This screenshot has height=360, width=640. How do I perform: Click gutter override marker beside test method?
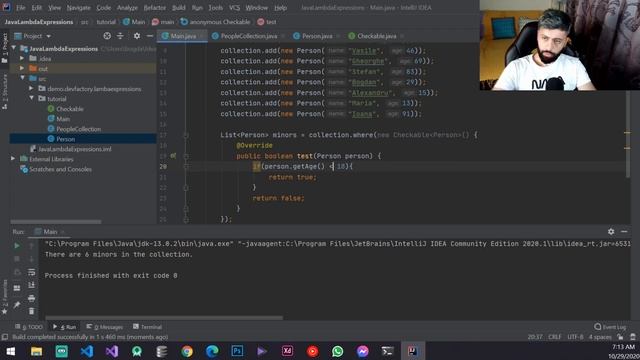pos(173,156)
